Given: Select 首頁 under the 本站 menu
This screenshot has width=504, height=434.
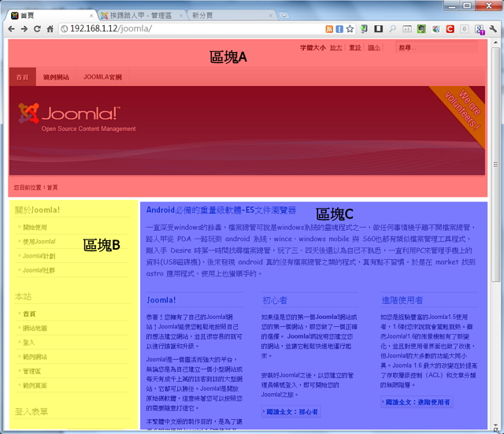Looking at the screenshot, I should pyautogui.click(x=29, y=313).
